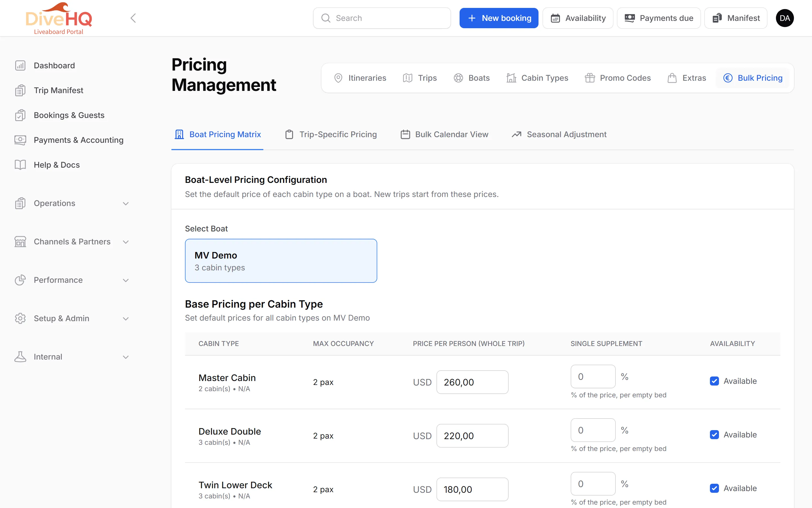Click the Cabin Types icon
The image size is (812, 508).
point(511,78)
